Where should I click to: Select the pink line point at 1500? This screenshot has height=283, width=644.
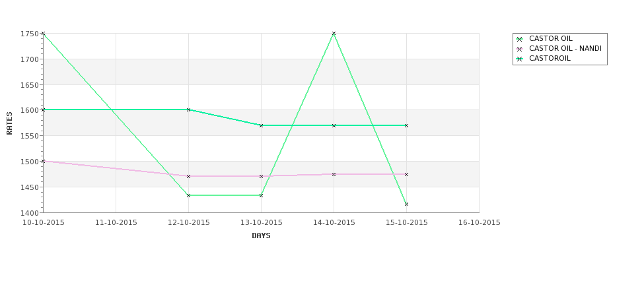point(43,162)
